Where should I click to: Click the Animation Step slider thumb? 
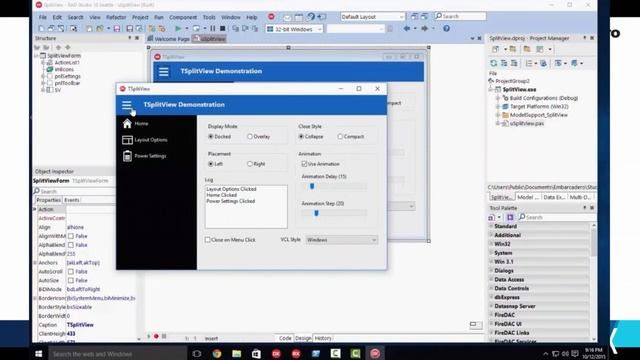coord(316,213)
